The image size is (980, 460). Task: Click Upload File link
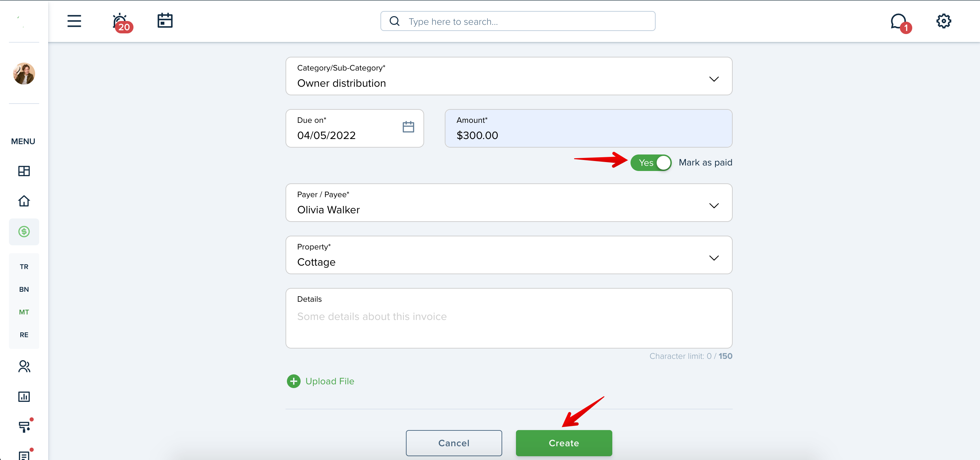pos(330,381)
